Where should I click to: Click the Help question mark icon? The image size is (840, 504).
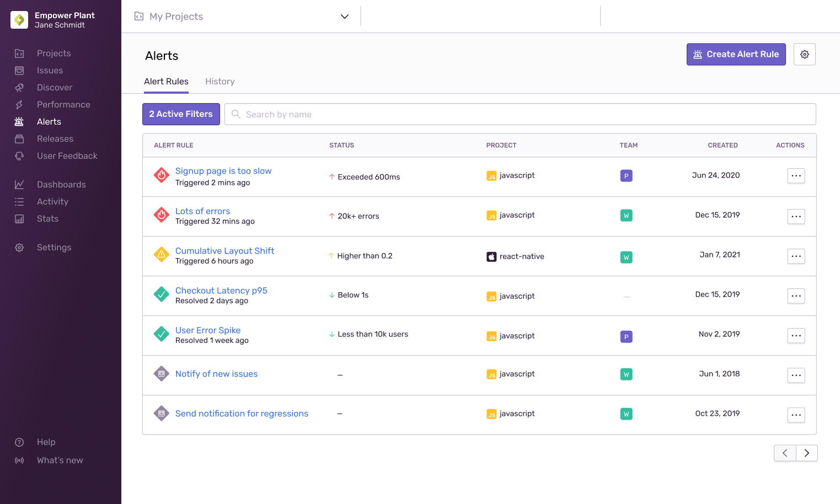tap(19, 442)
